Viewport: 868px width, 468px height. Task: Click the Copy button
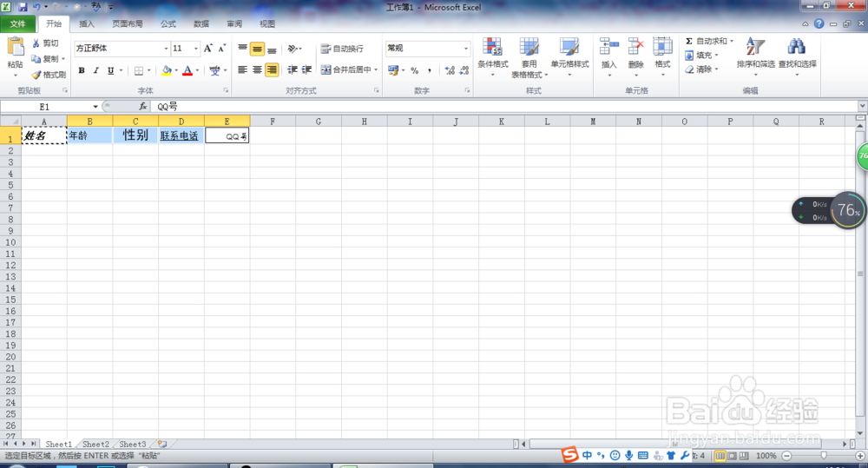click(45, 59)
